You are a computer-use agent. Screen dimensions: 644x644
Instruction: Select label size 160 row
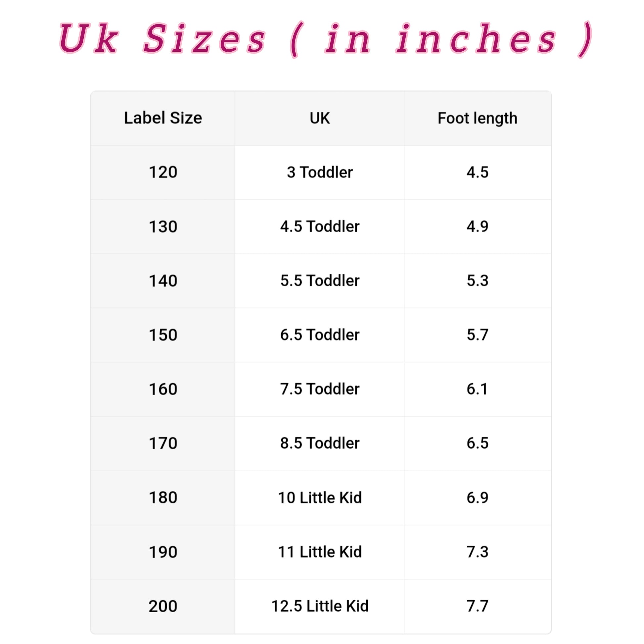click(x=321, y=389)
